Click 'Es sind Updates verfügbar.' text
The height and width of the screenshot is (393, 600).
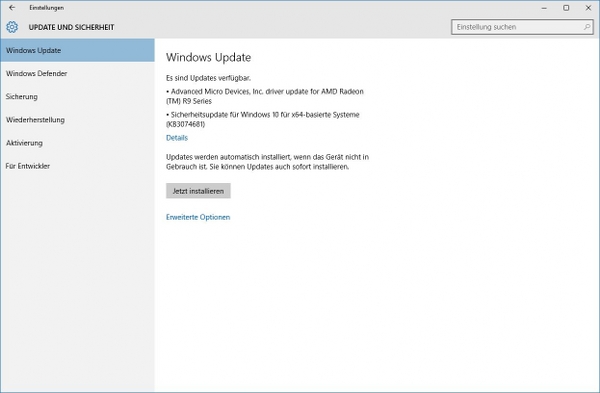(x=209, y=78)
